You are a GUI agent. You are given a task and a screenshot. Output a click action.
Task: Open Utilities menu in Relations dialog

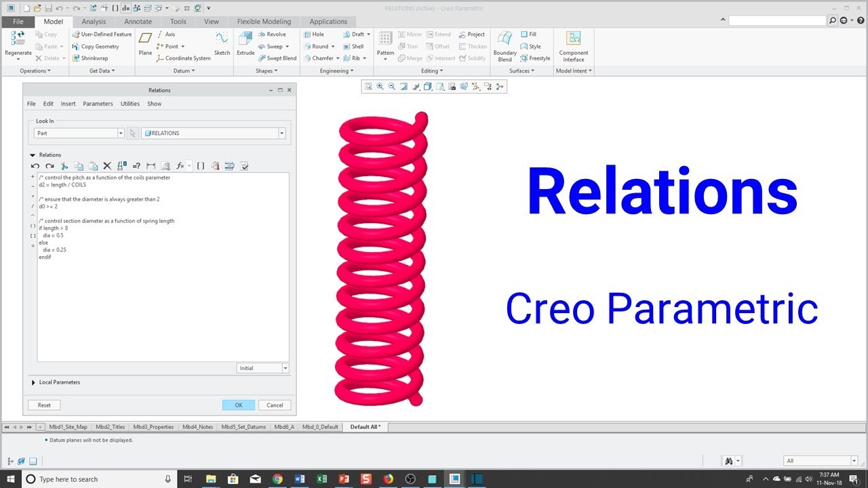coord(130,104)
